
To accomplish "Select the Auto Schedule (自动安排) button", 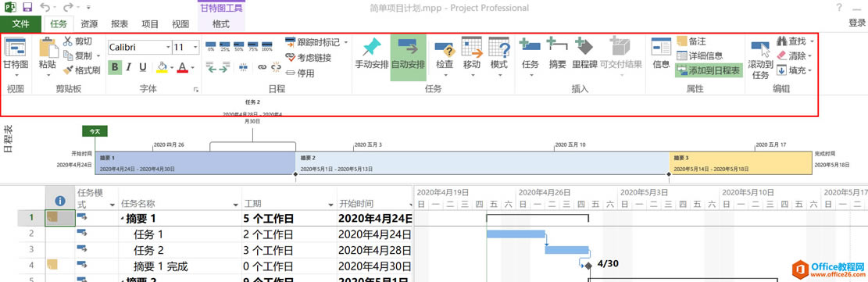I will [x=408, y=58].
